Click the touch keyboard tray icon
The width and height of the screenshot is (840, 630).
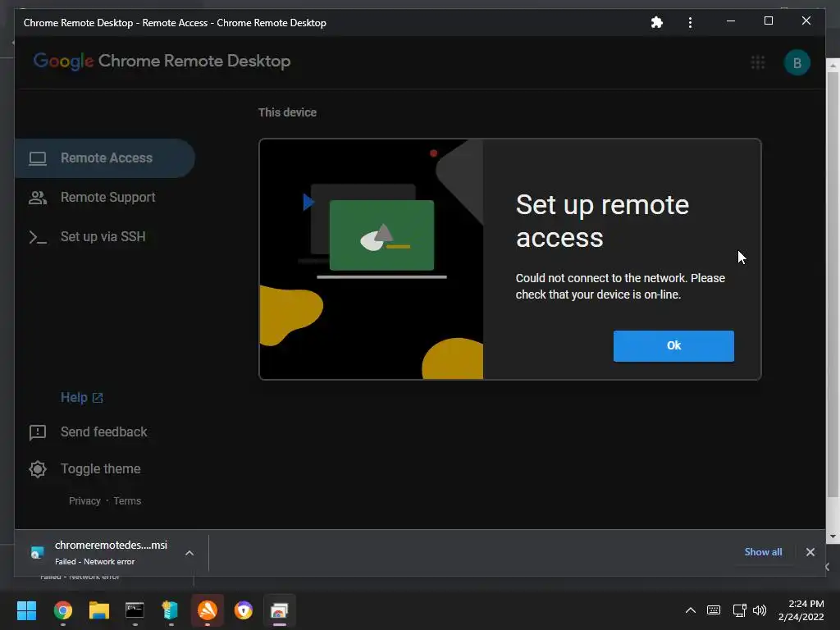[x=714, y=610]
